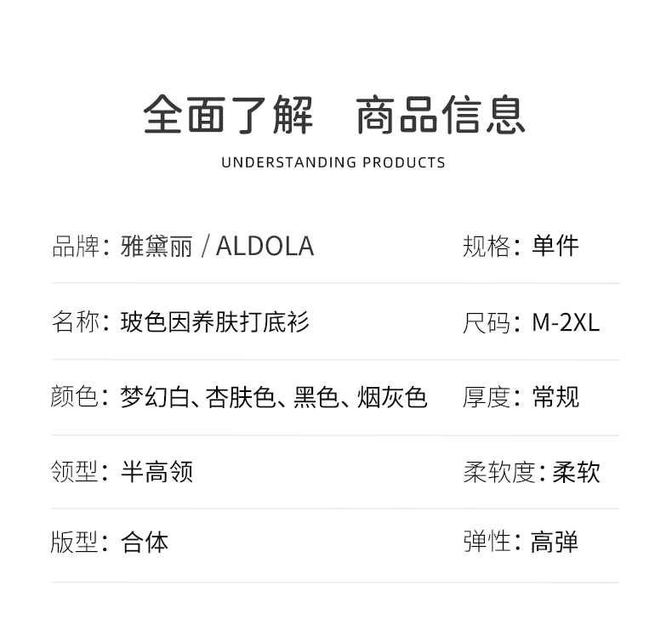The width and height of the screenshot is (672, 625).
Task: Click the product name 玻色因养肤打底衫
Action: click(x=215, y=322)
